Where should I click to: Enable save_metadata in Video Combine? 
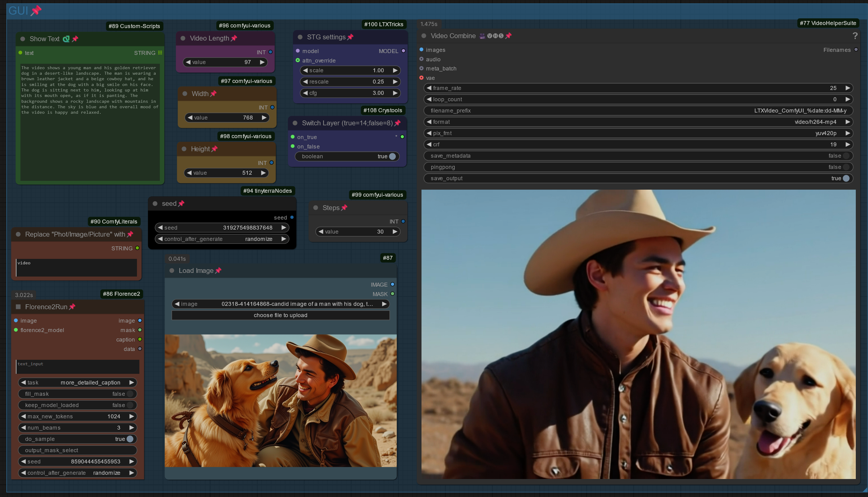click(845, 156)
